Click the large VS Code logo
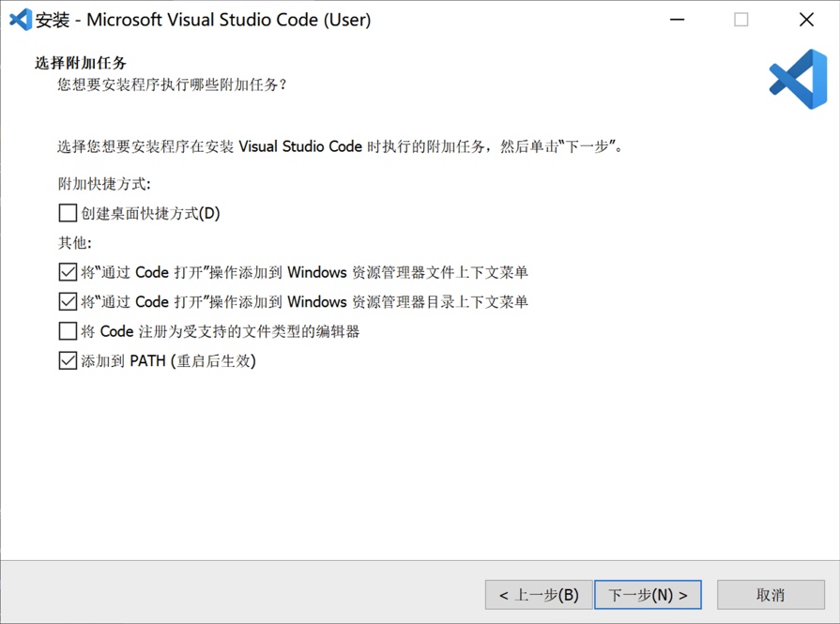Viewport: 840px width, 624px height. (x=798, y=79)
